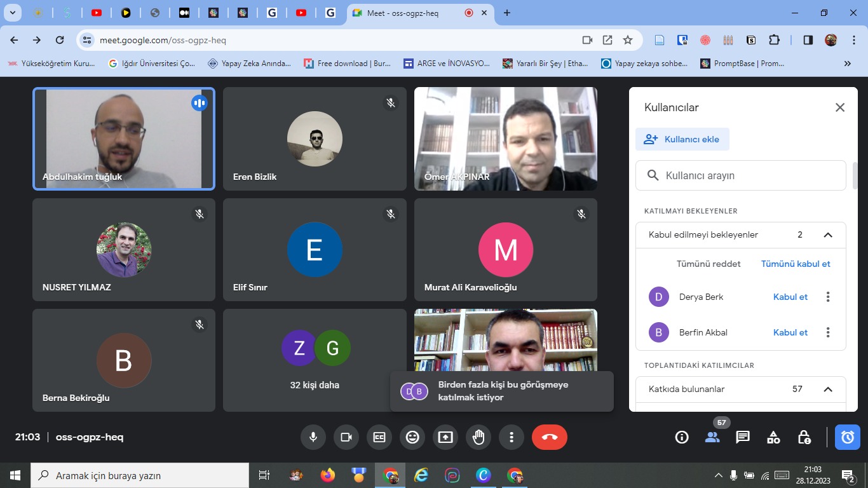868x488 pixels.
Task: Click muted mic icon on Murat Ali Karavelioğlu tile
Action: (x=581, y=214)
